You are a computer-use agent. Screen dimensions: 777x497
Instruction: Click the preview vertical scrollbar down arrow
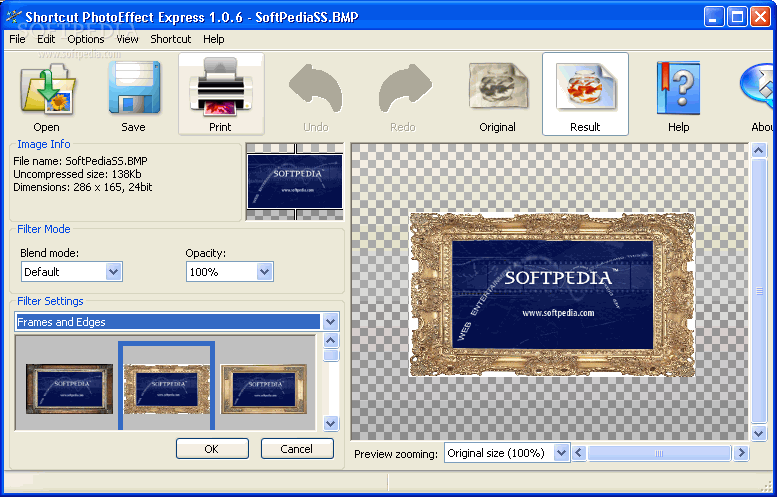pos(759,434)
